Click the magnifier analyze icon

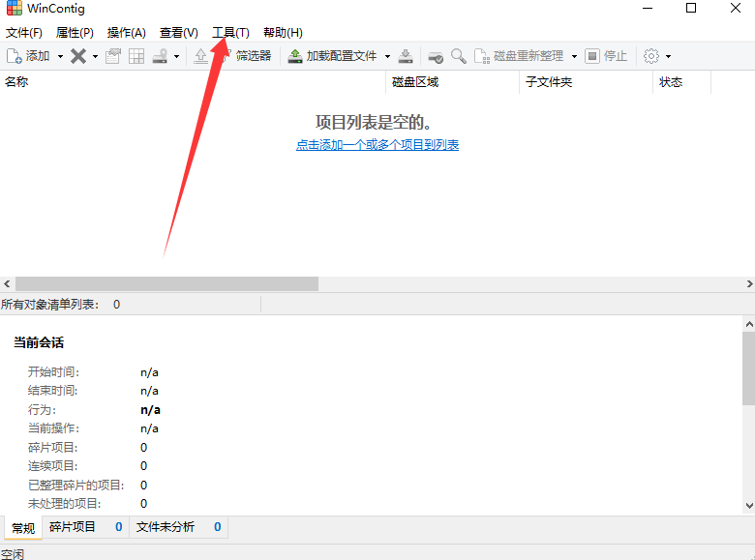(459, 56)
